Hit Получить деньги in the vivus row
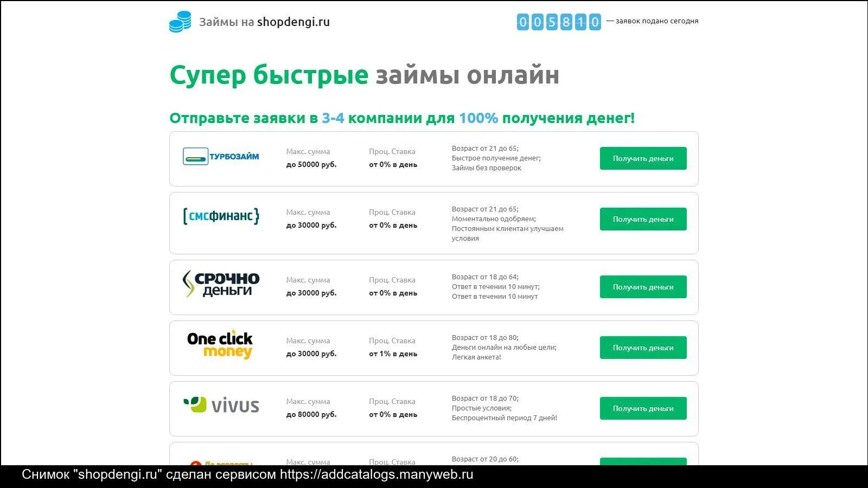 (643, 408)
